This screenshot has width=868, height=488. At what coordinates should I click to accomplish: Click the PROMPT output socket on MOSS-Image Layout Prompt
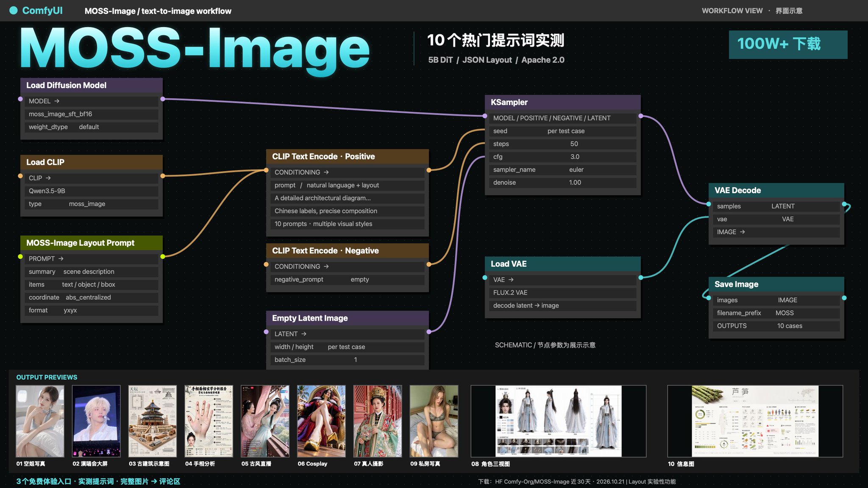tap(163, 257)
